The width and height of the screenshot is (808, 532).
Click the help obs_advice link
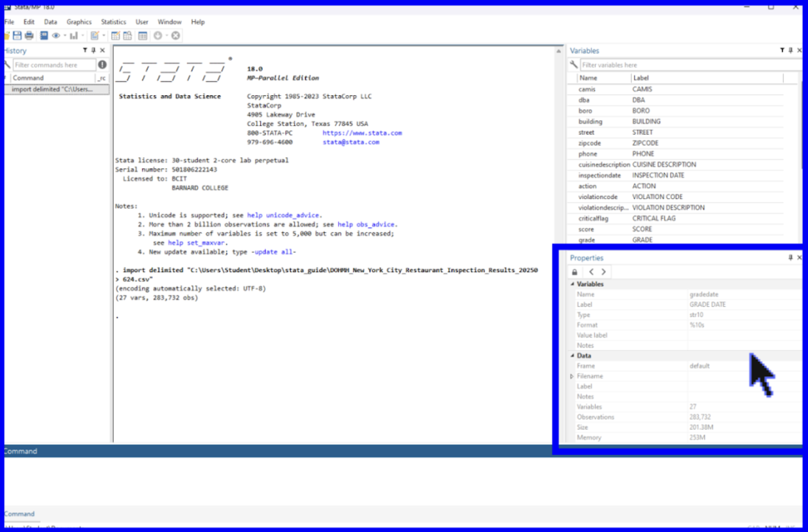point(367,224)
